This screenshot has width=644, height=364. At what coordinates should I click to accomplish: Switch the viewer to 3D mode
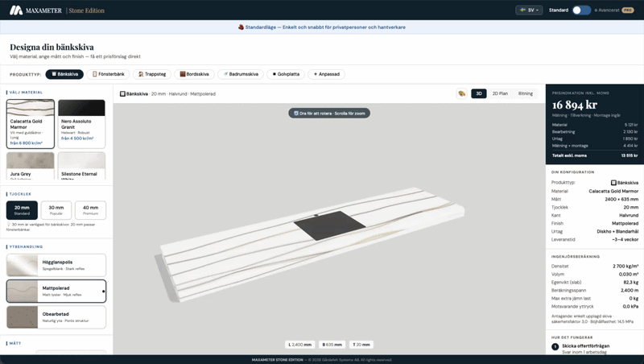coord(478,93)
